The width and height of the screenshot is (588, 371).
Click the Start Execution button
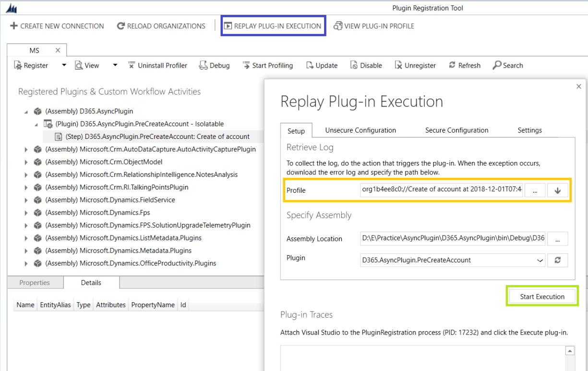(541, 297)
